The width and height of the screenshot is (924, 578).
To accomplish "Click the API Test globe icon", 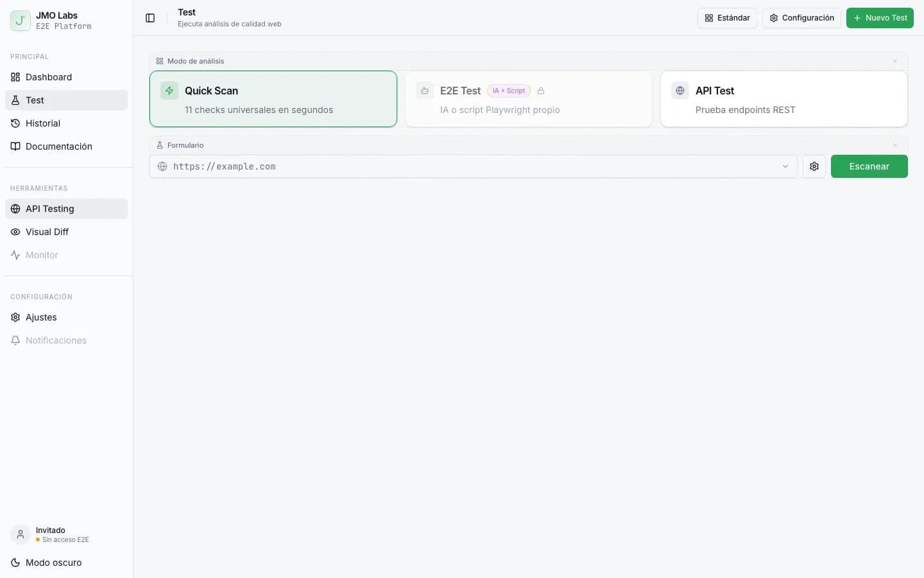I will pyautogui.click(x=680, y=91).
